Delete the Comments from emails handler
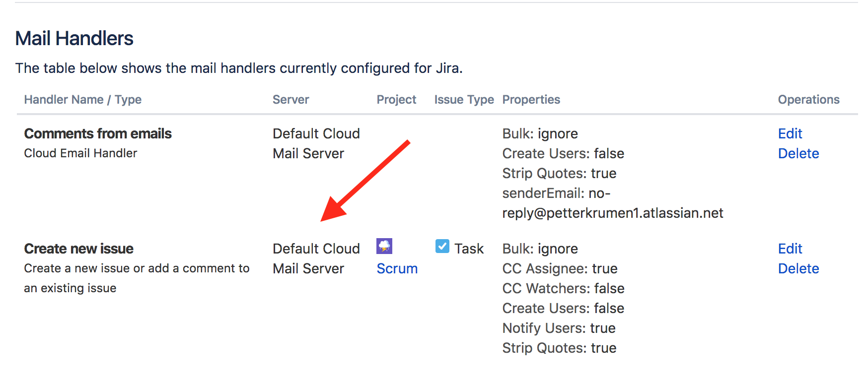 pos(798,153)
